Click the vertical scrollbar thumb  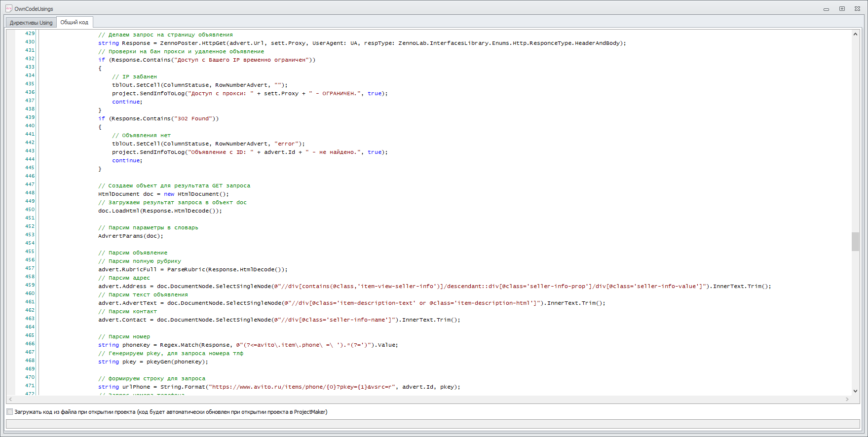855,242
